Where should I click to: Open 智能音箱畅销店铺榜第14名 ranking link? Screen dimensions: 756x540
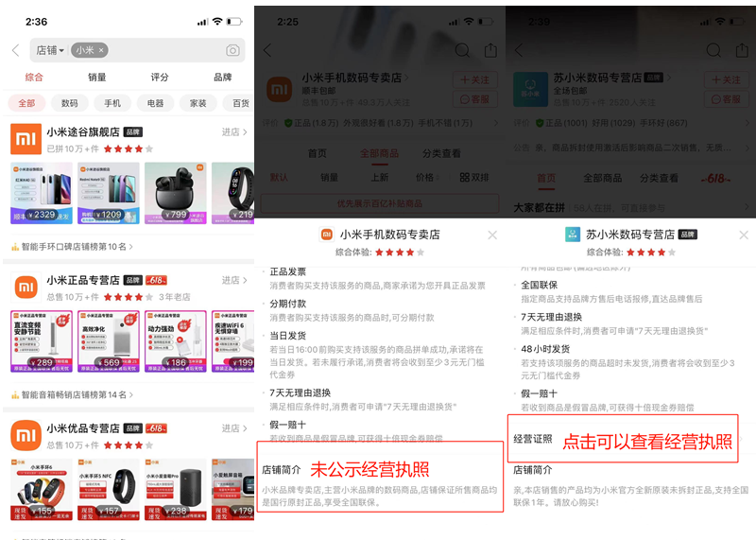click(x=73, y=394)
